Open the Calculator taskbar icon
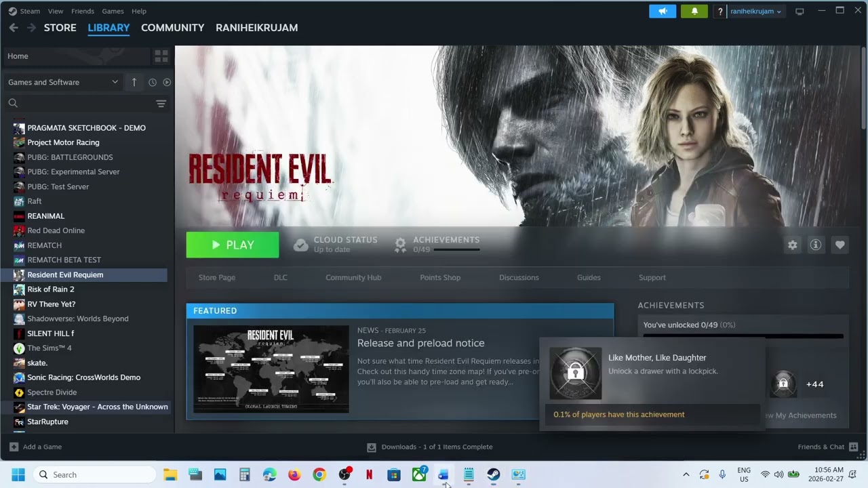The width and height of the screenshot is (868, 488). 245,475
